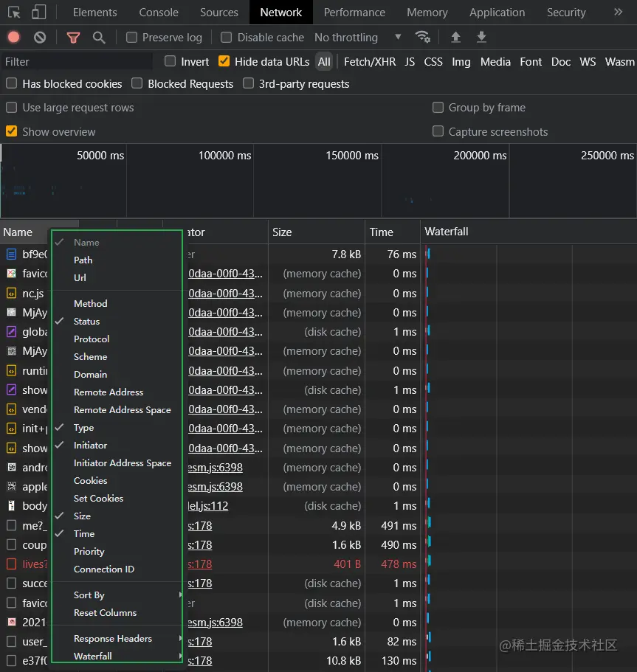The image size is (637, 672).
Task: Click the inspect element picker icon
Action: point(14,13)
